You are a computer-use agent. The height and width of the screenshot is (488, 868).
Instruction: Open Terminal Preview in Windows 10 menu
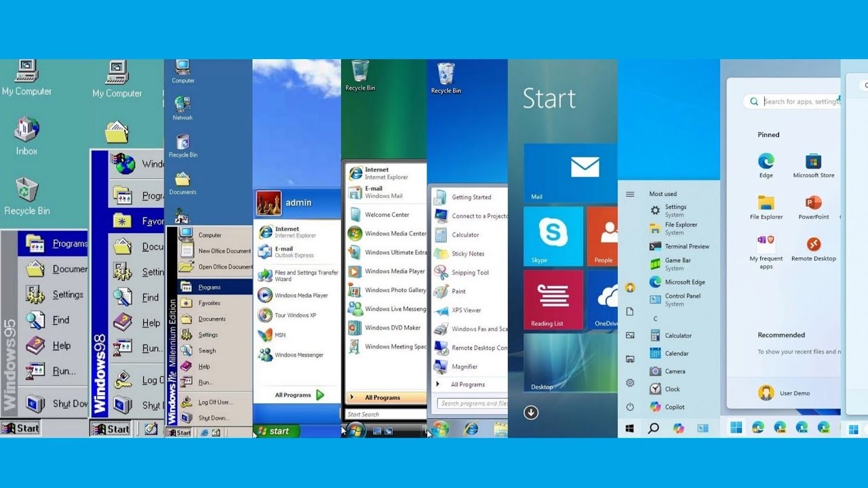[x=680, y=247]
